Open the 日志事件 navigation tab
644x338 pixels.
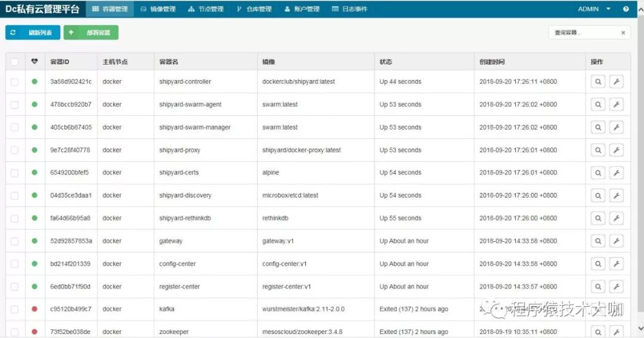[x=349, y=8]
